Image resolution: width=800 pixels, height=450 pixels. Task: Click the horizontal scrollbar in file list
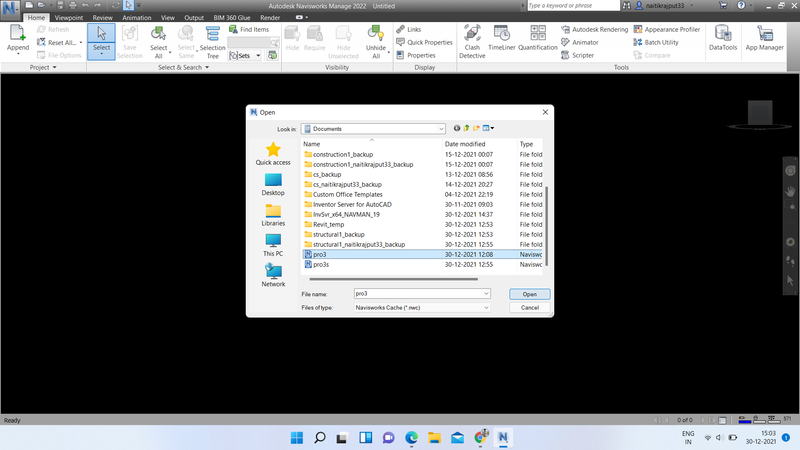[x=393, y=279]
